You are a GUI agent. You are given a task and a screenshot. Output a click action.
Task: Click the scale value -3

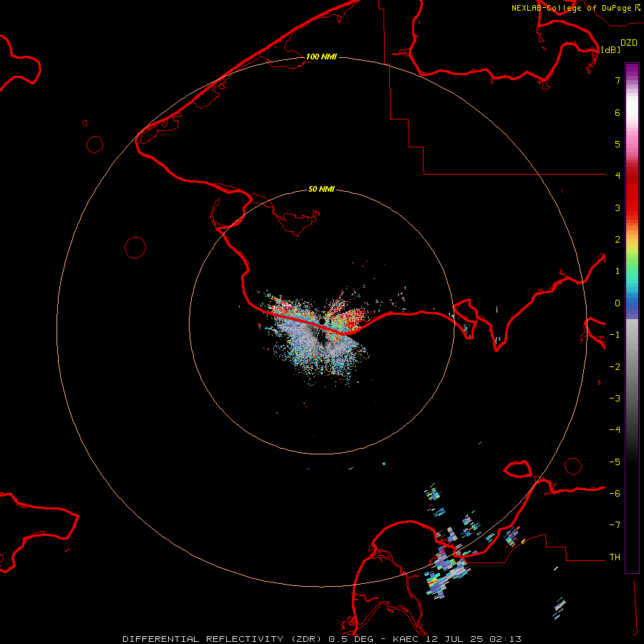615,399
